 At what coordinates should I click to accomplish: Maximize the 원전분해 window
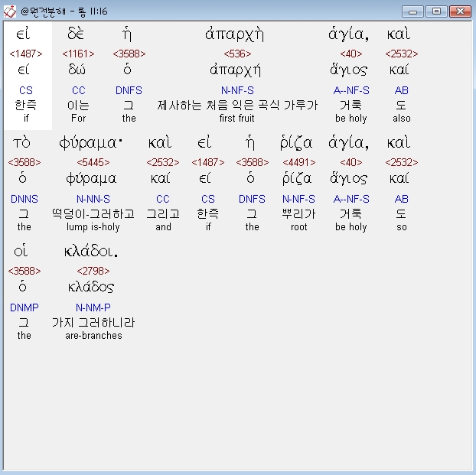(436, 11)
